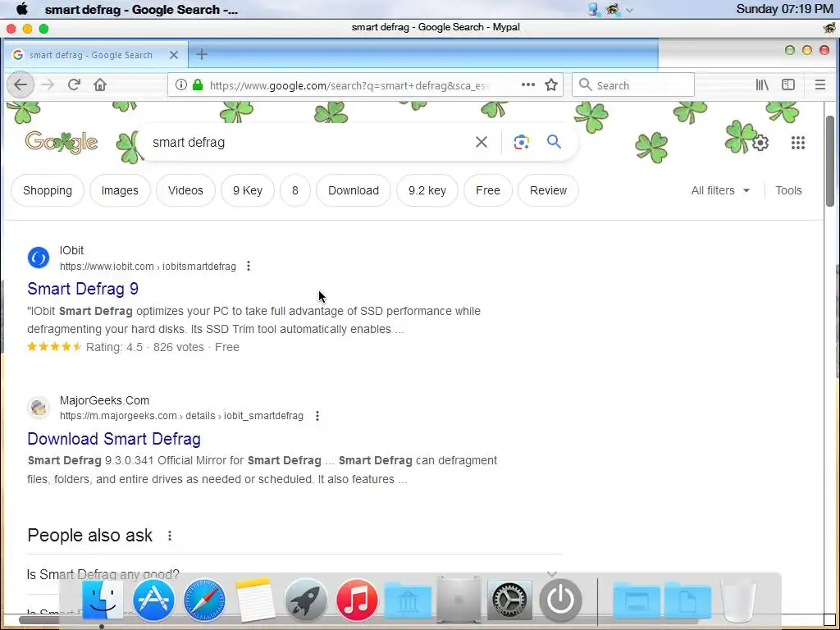
Task: Click the toolbar Search field
Action: click(633, 85)
